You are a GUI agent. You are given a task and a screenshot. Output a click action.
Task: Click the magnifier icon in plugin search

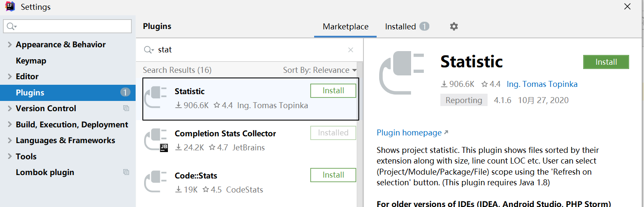[x=148, y=50]
